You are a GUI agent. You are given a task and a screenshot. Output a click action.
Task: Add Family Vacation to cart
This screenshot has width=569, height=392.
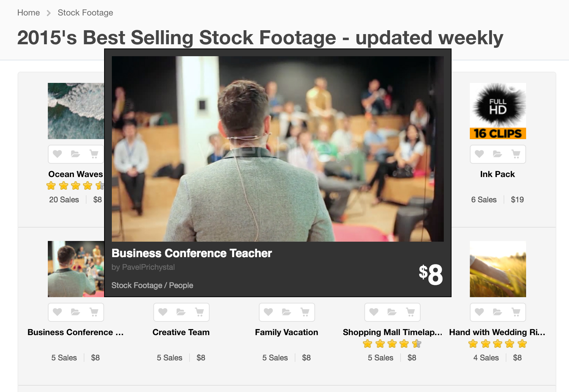[x=305, y=312]
